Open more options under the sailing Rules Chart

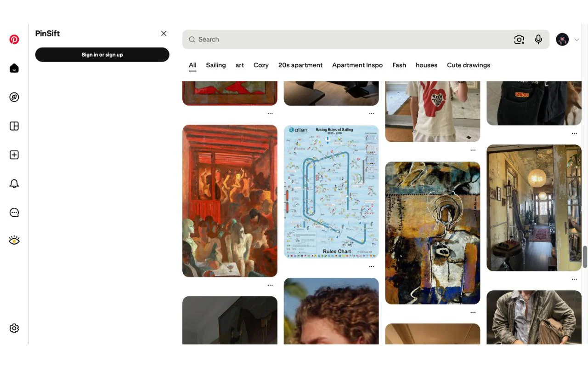tap(372, 266)
